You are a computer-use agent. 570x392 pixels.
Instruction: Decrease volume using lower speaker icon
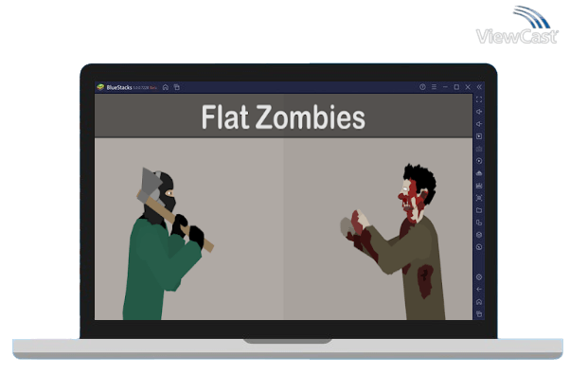(x=479, y=124)
